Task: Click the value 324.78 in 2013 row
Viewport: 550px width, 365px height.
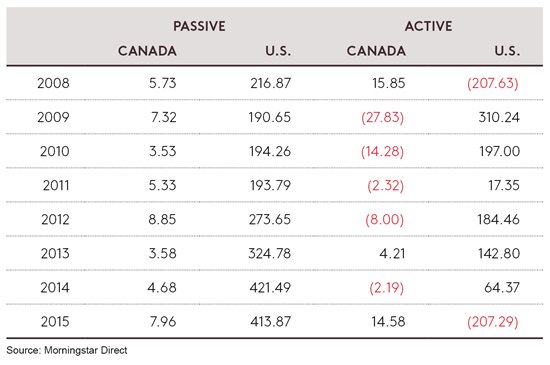Action: 270,254
